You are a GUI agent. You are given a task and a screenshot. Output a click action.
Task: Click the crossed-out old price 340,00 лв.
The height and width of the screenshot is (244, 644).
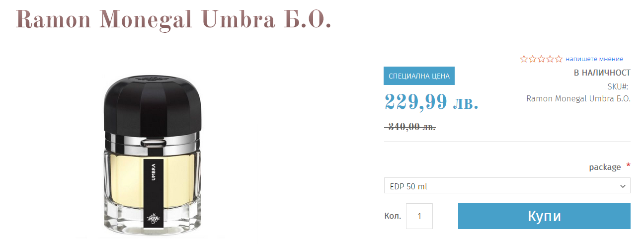click(x=410, y=127)
